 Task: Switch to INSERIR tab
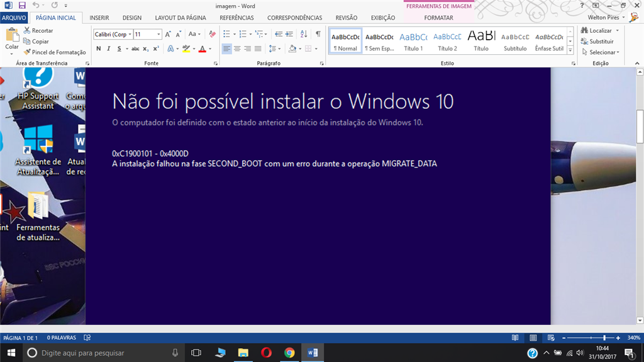pyautogui.click(x=99, y=18)
